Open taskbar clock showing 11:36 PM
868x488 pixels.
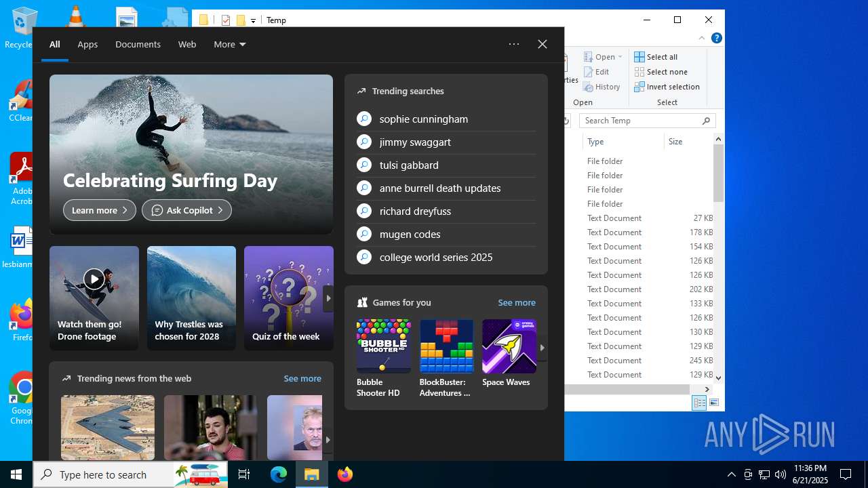[810, 474]
